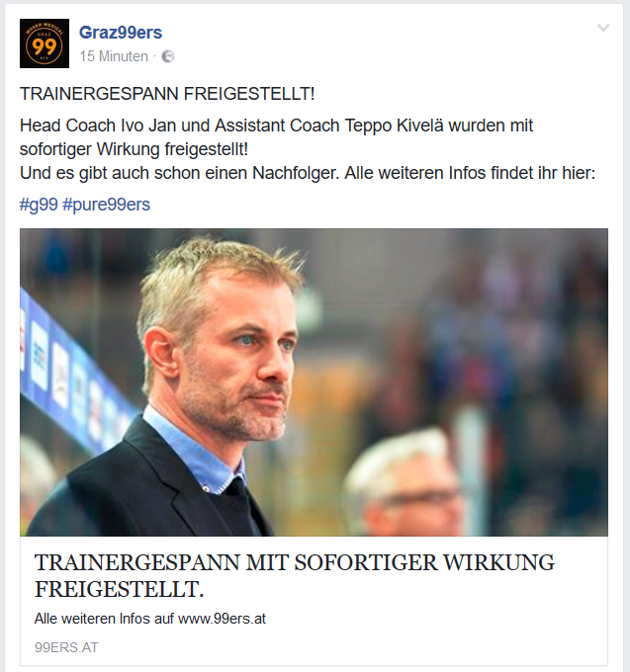Open the Graz99ers page name link

point(121,33)
